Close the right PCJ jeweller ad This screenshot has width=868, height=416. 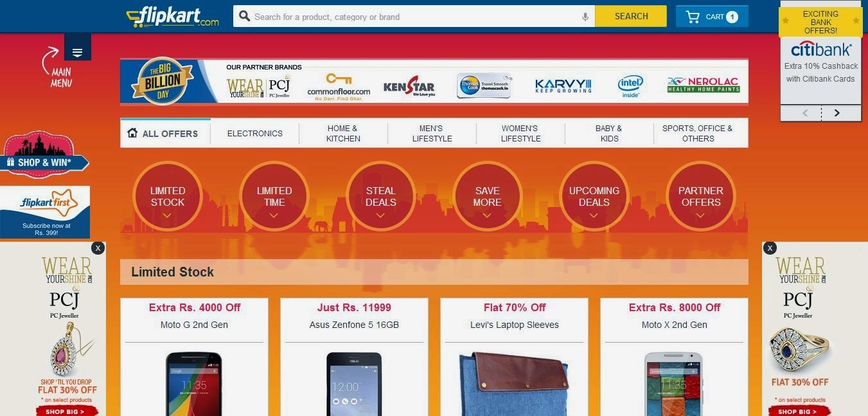tap(770, 248)
